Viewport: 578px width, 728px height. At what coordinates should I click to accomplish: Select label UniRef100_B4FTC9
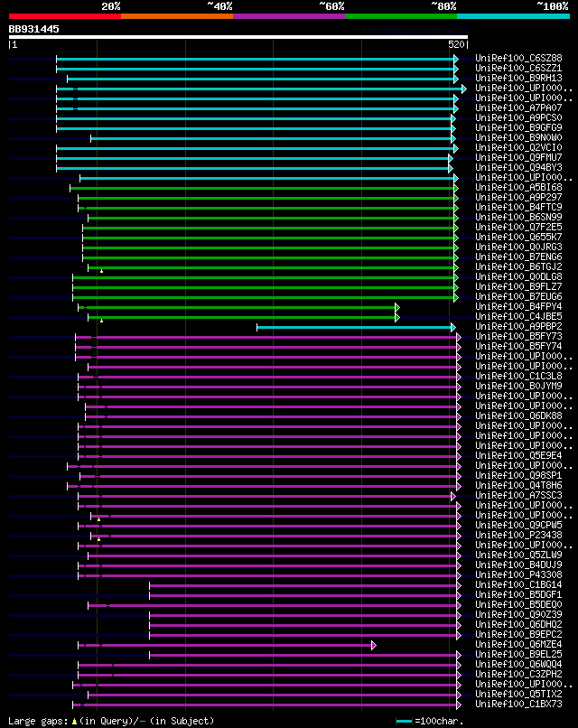coord(518,208)
